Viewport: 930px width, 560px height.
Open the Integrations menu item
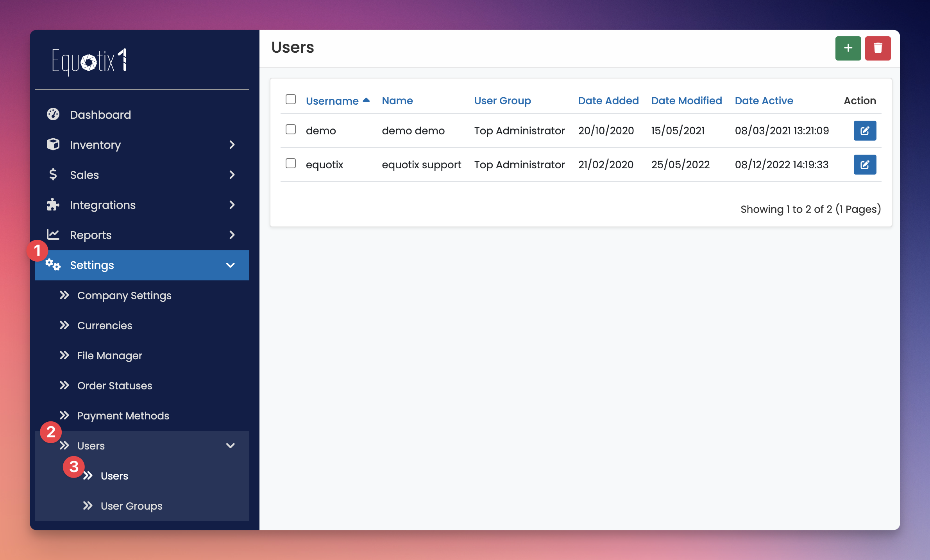(142, 205)
